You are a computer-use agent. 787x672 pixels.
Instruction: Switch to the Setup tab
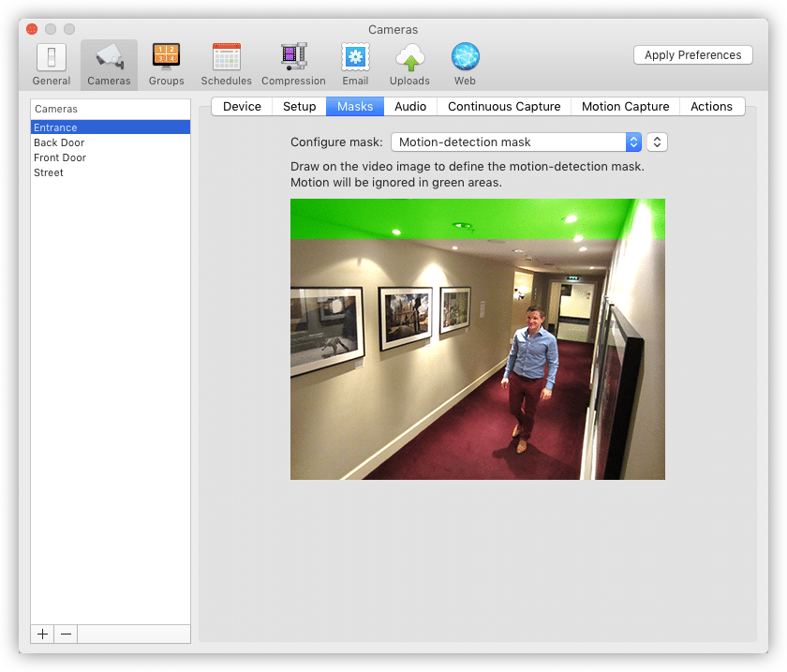tap(299, 107)
